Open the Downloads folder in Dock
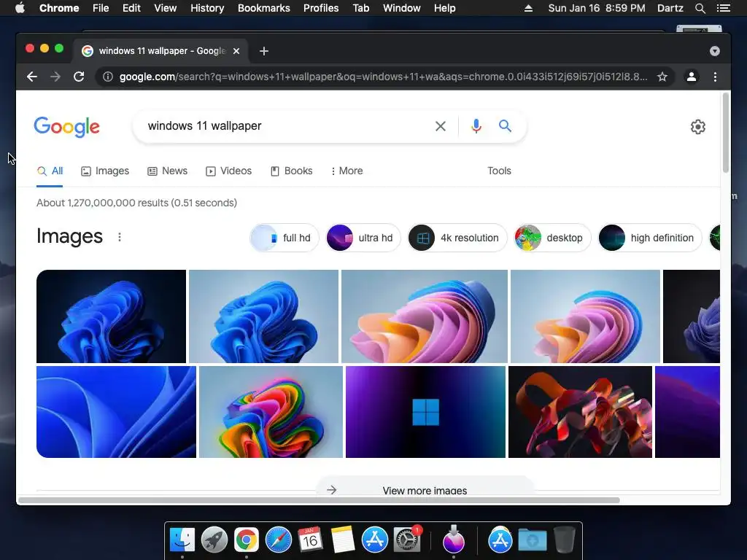This screenshot has width=747, height=560. point(533,540)
